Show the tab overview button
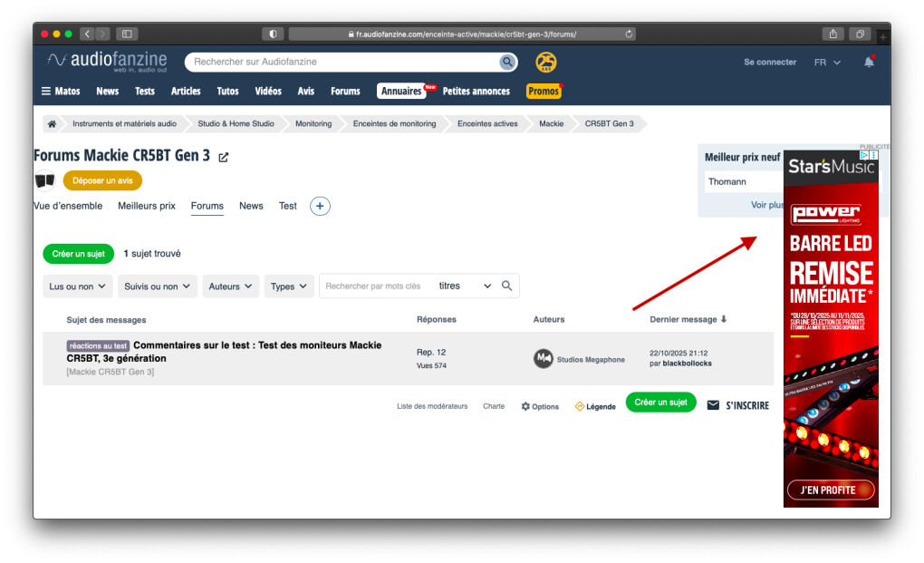924x563 pixels. click(860, 34)
